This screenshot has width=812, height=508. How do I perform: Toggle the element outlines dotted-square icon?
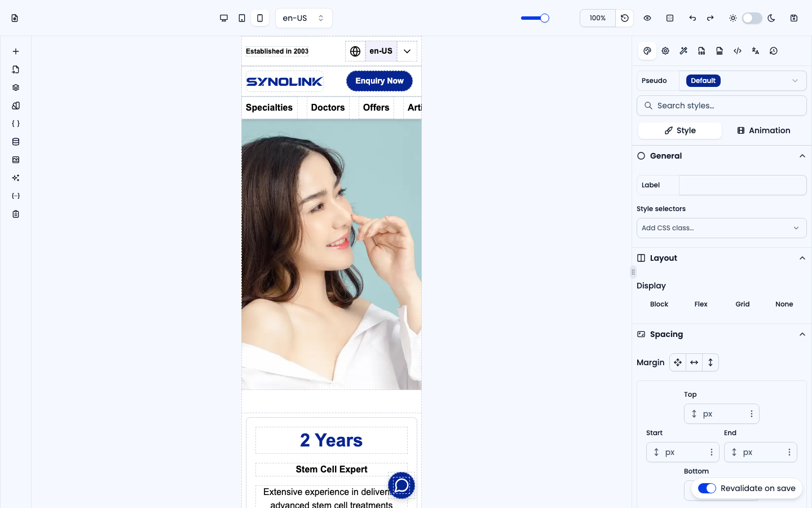point(670,18)
